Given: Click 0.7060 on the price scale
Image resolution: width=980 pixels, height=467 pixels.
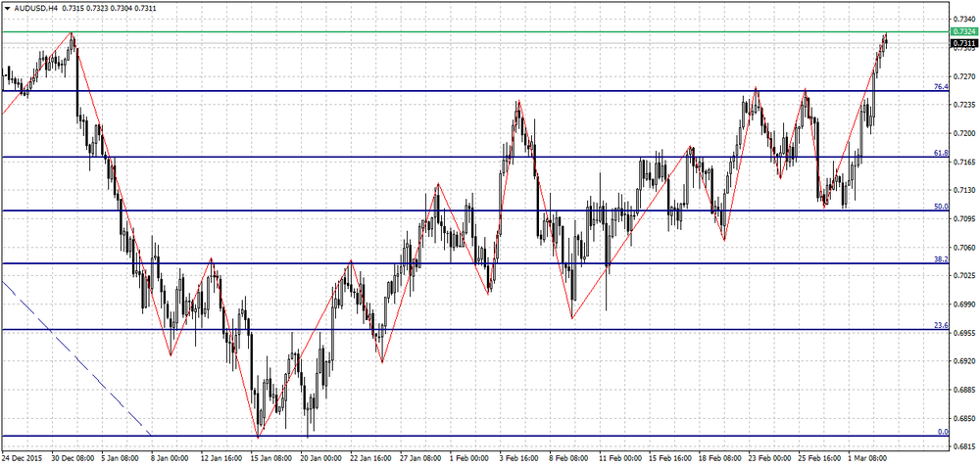Looking at the screenshot, I should (964, 247).
